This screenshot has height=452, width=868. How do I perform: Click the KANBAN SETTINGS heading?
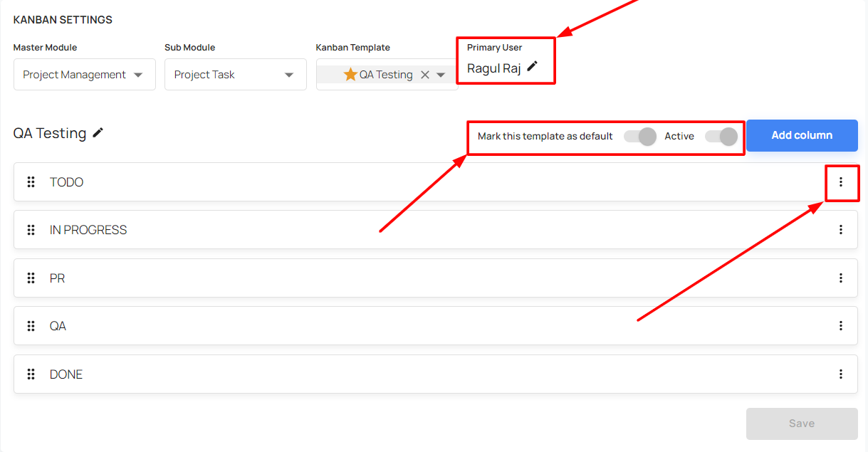pos(63,20)
